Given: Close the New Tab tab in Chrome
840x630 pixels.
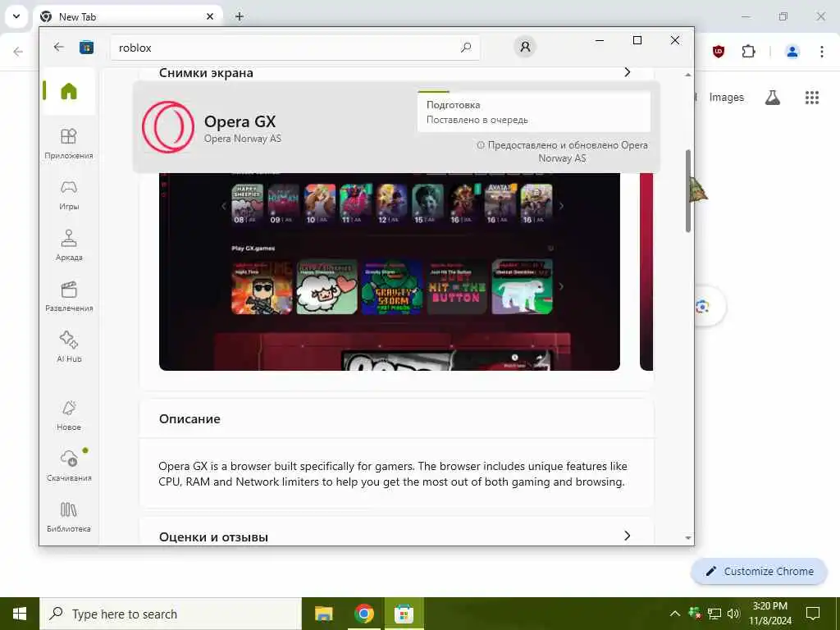Looking at the screenshot, I should point(210,16).
